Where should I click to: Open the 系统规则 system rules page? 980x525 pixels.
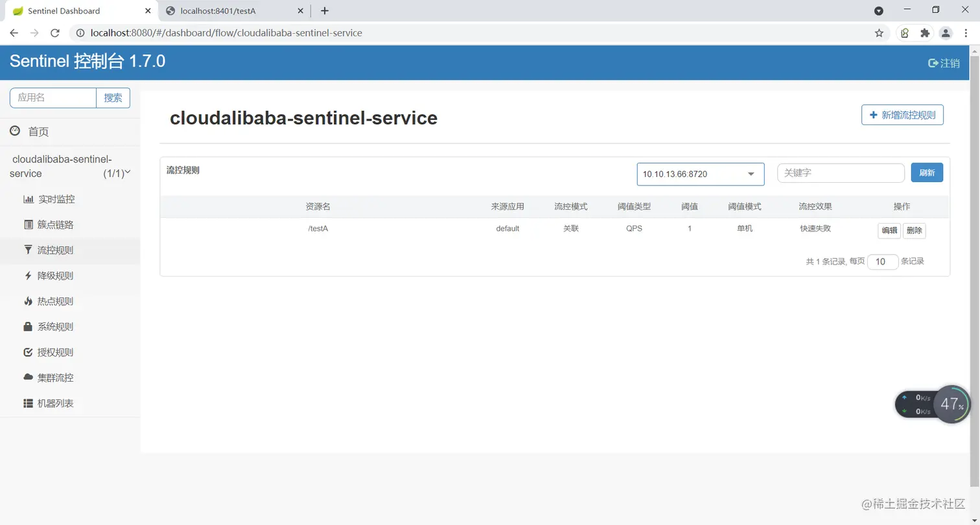(x=55, y=327)
